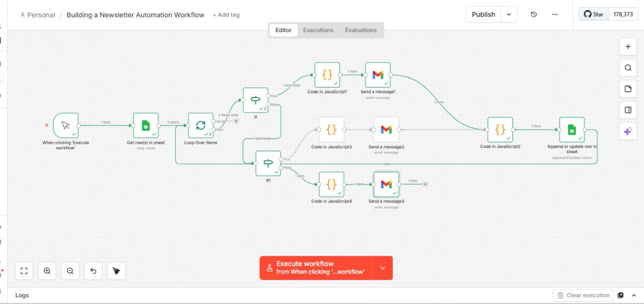644x304 pixels.
Task: Add a tag to the workflow
Action: pyautogui.click(x=226, y=15)
